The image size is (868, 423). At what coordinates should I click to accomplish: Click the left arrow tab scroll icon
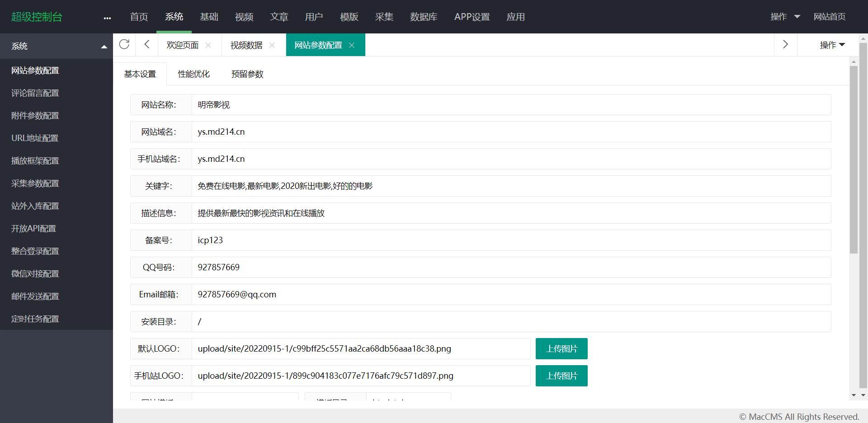146,44
